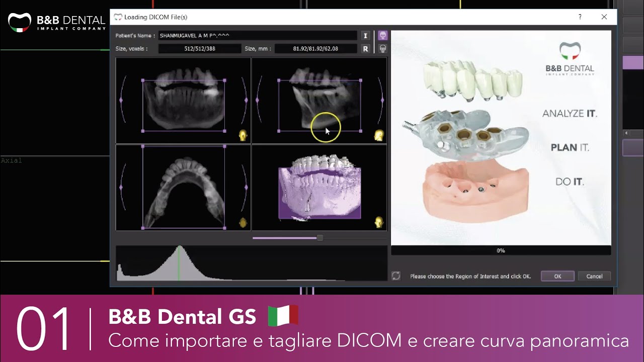This screenshot has width=644, height=362.
Task: Click the yellow head icon in frontal view
Action: 243,135
